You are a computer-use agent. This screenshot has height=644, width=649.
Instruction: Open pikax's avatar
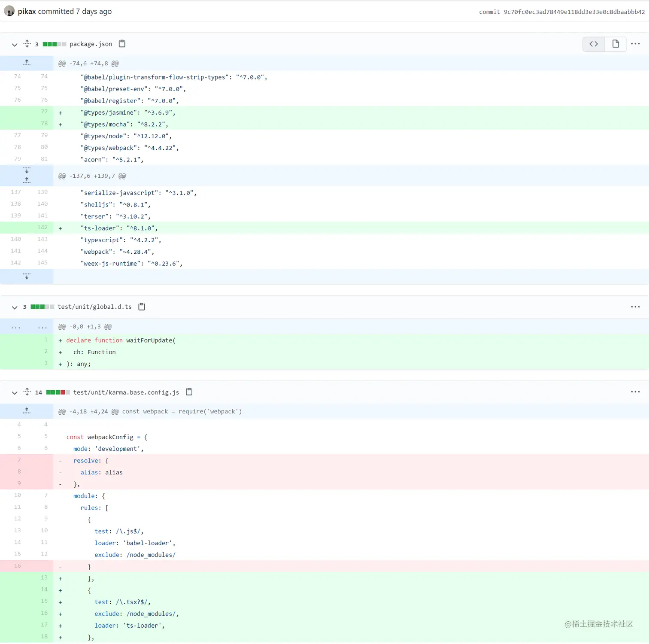[x=9, y=11]
